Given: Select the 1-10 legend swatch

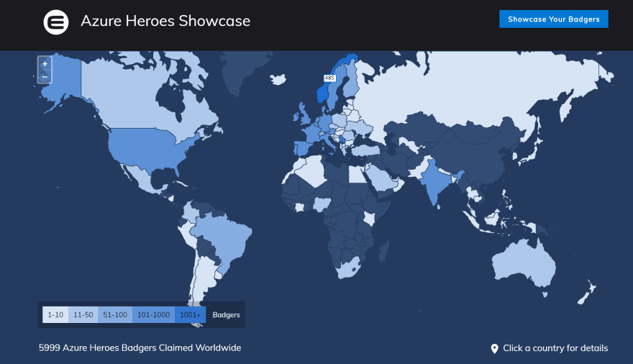Looking at the screenshot, I should [x=55, y=315].
